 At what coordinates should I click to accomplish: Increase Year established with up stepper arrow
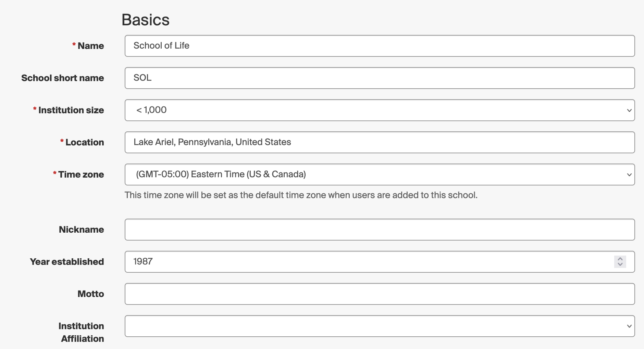(x=620, y=259)
